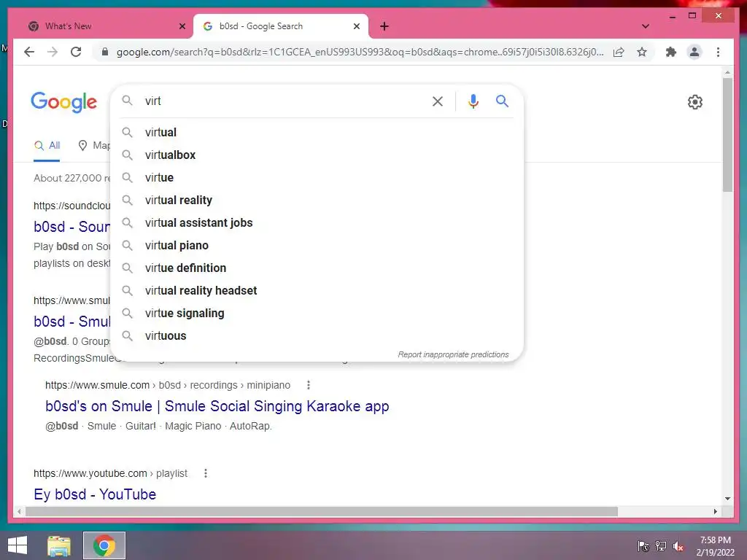Image resolution: width=747 pixels, height=560 pixels.
Task: Open the tab search chevron
Action: pos(646,26)
